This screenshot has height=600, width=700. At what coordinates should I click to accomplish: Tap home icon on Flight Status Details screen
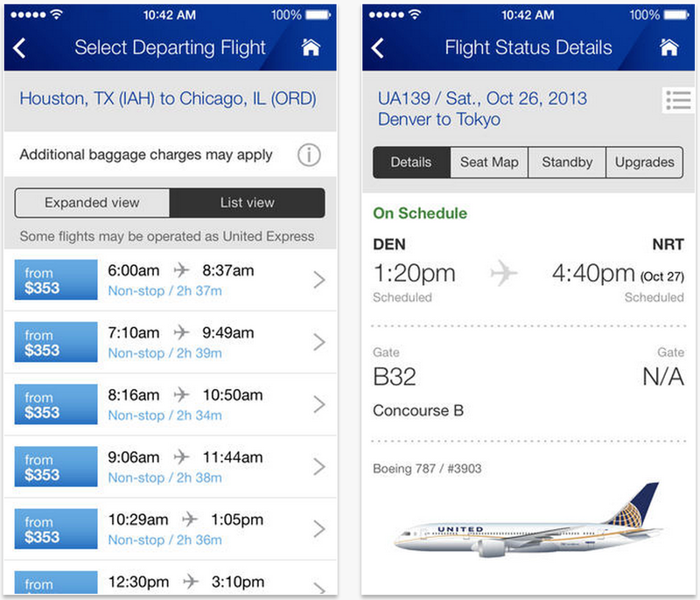(x=668, y=47)
